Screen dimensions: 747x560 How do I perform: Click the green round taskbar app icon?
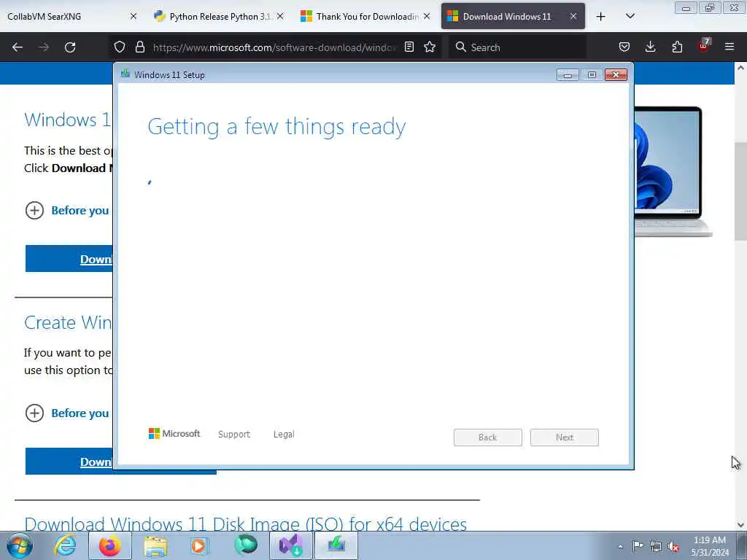pos(246,545)
